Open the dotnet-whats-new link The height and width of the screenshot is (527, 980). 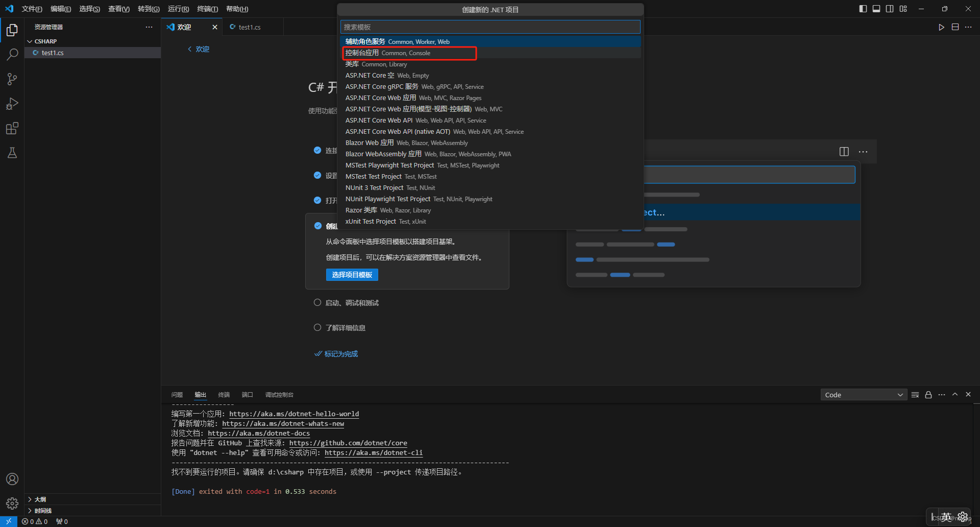pyautogui.click(x=283, y=424)
